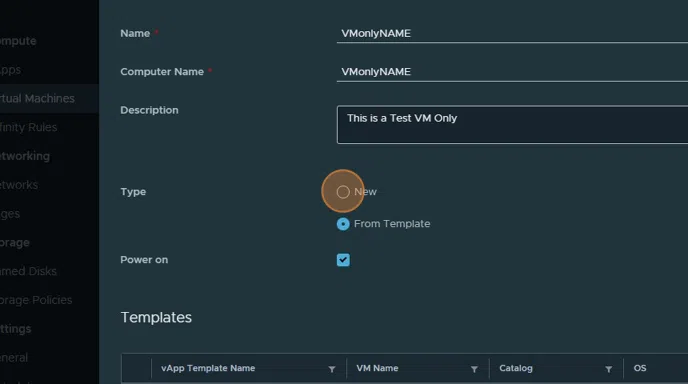Filter the vApp Template Name column
This screenshot has height=384, width=688.
coord(332,369)
